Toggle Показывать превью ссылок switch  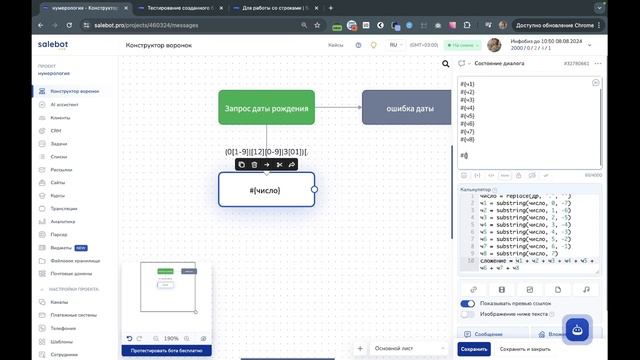coord(467,304)
